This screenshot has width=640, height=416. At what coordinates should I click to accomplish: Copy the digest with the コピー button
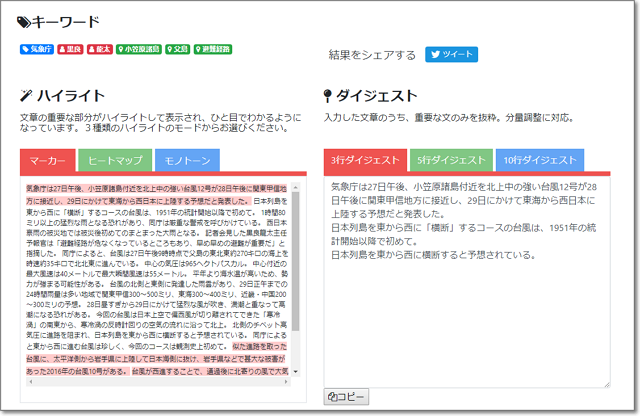pos(346,397)
